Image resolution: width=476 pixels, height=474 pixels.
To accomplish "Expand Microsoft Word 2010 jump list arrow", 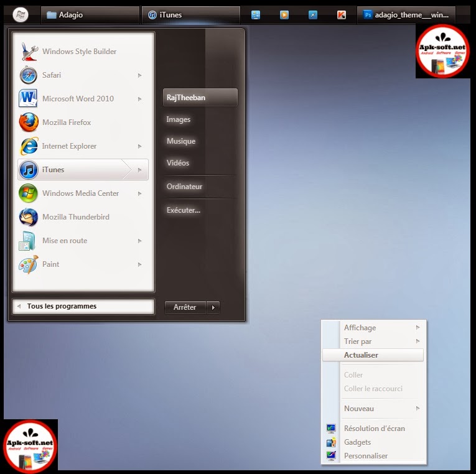I will click(139, 99).
